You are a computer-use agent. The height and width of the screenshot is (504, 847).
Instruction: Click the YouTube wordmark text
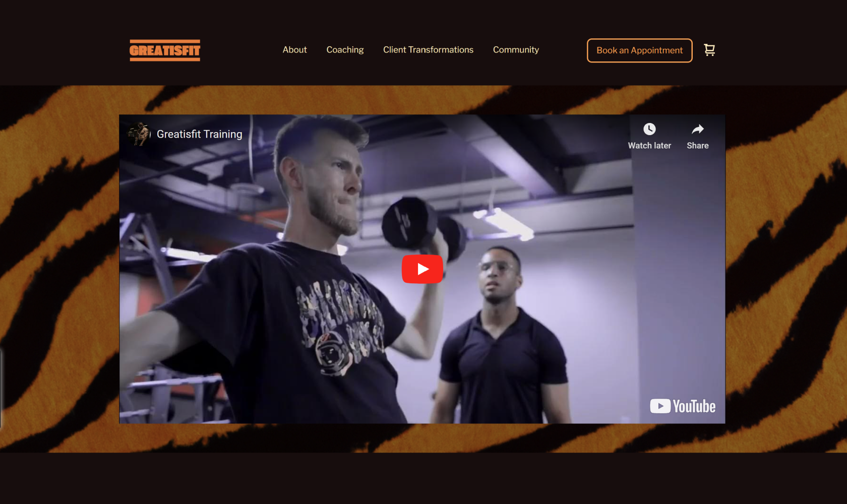tap(694, 406)
